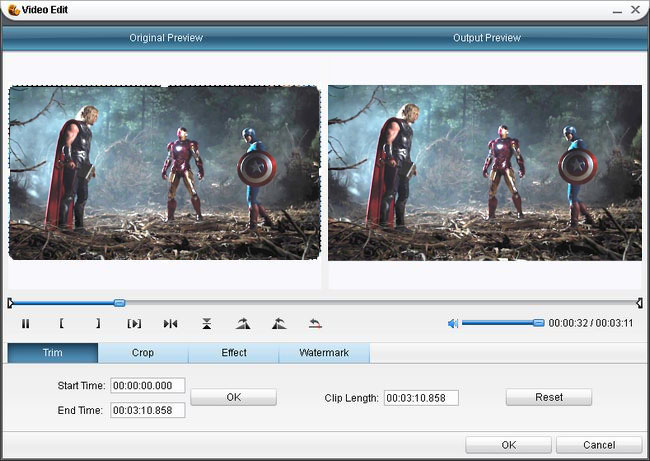650x461 pixels.
Task: Minimize the Video Edit window
Action: [x=617, y=10]
